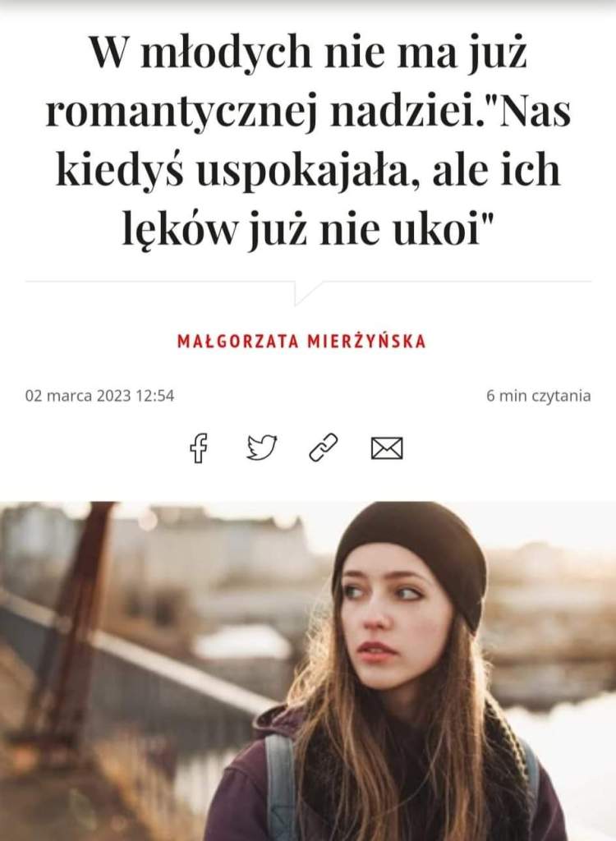Click the woman's dark beanie hat in photo
This screenshot has width=616, height=841.
click(x=412, y=553)
